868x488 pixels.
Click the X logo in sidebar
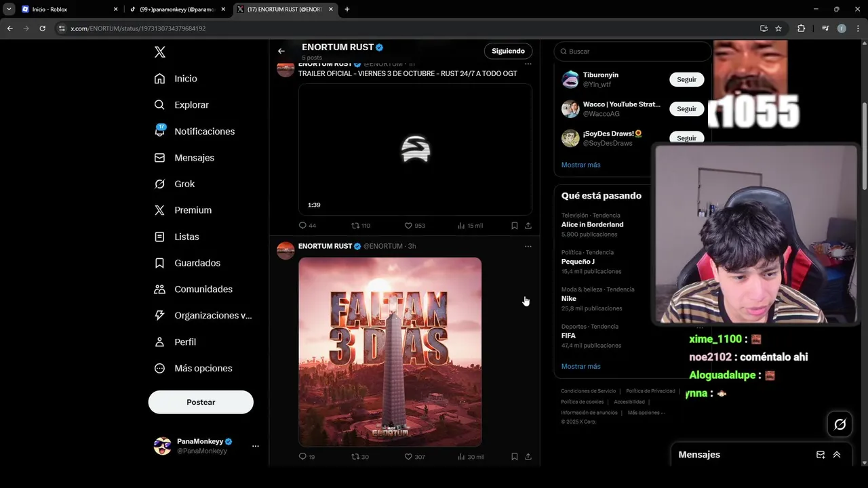(160, 52)
